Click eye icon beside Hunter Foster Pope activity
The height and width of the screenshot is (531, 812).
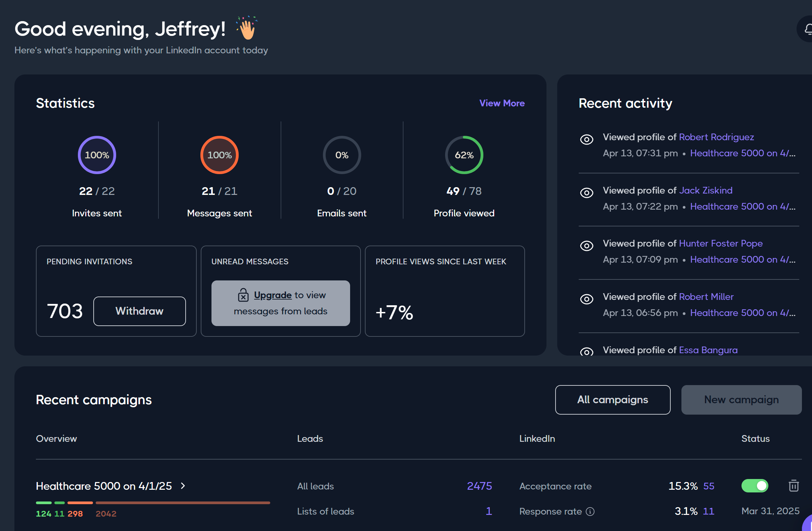click(x=586, y=246)
